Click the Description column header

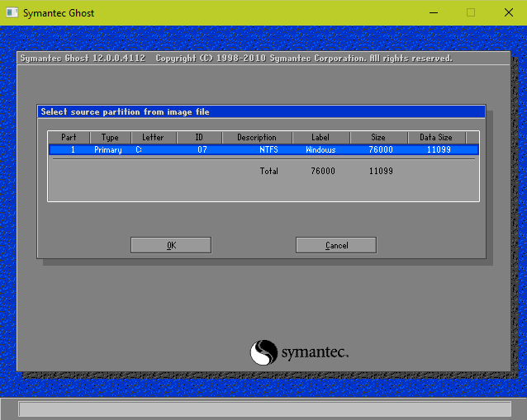click(257, 137)
